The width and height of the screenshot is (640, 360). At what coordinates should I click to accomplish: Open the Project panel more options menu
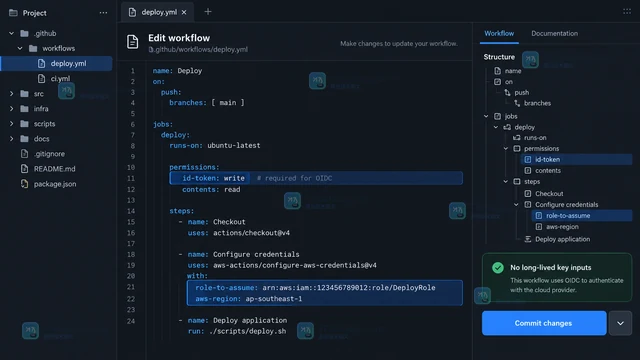click(103, 13)
